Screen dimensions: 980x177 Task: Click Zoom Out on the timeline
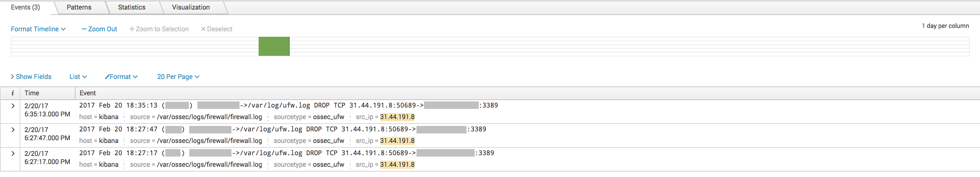point(99,29)
